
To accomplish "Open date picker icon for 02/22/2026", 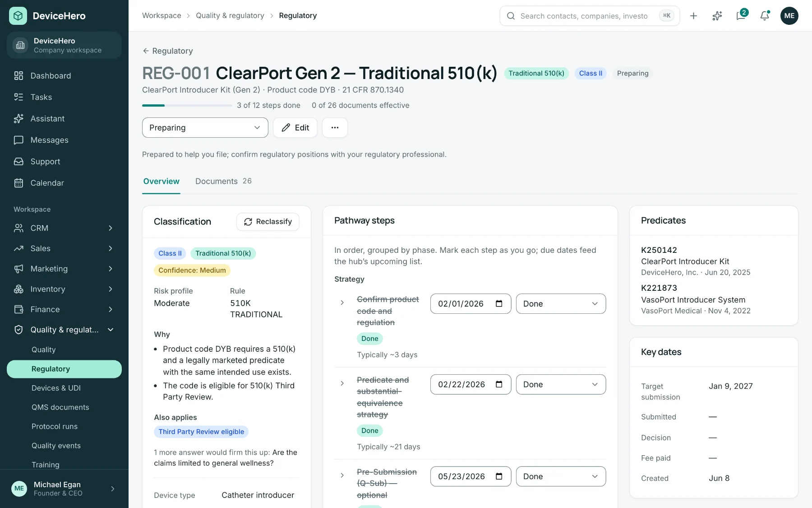I will tap(499, 384).
